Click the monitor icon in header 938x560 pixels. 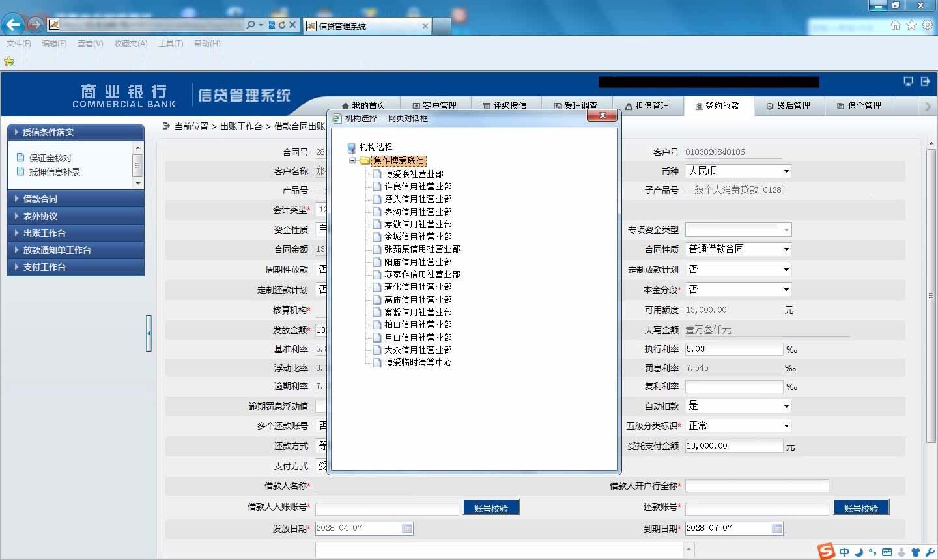(x=908, y=81)
